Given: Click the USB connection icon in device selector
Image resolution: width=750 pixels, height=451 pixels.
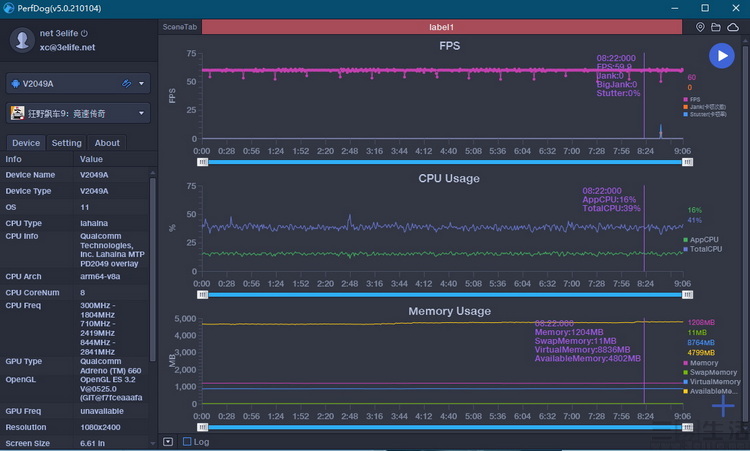Looking at the screenshot, I should click(x=126, y=84).
